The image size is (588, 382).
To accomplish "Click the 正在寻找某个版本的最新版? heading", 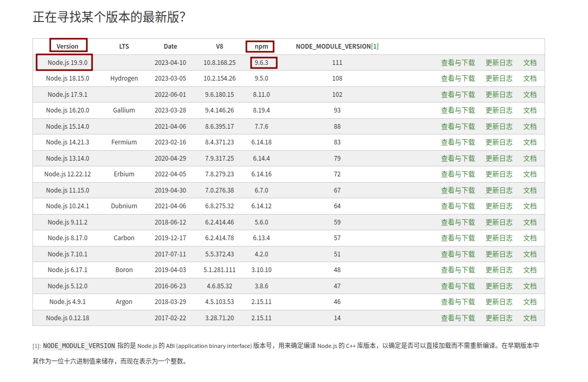I will (109, 17).
